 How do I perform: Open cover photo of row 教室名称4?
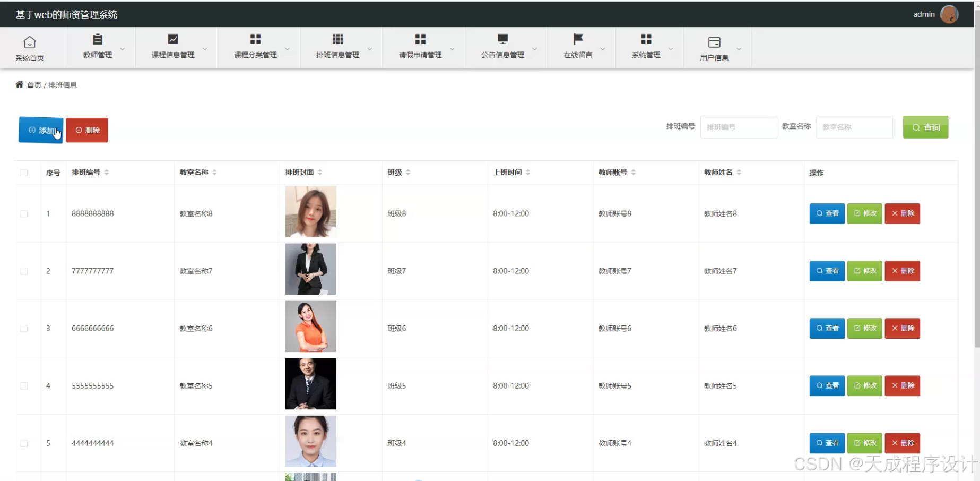(310, 441)
